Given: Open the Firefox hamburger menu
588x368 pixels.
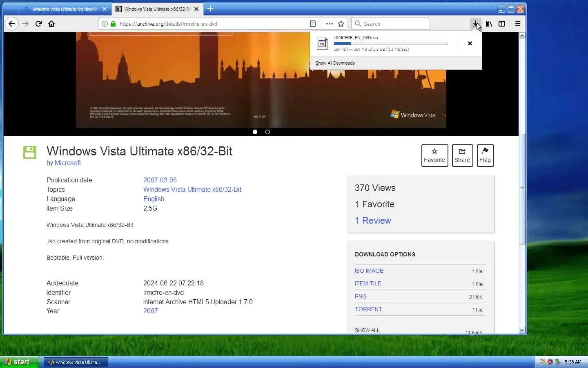Looking at the screenshot, I should coord(517,24).
